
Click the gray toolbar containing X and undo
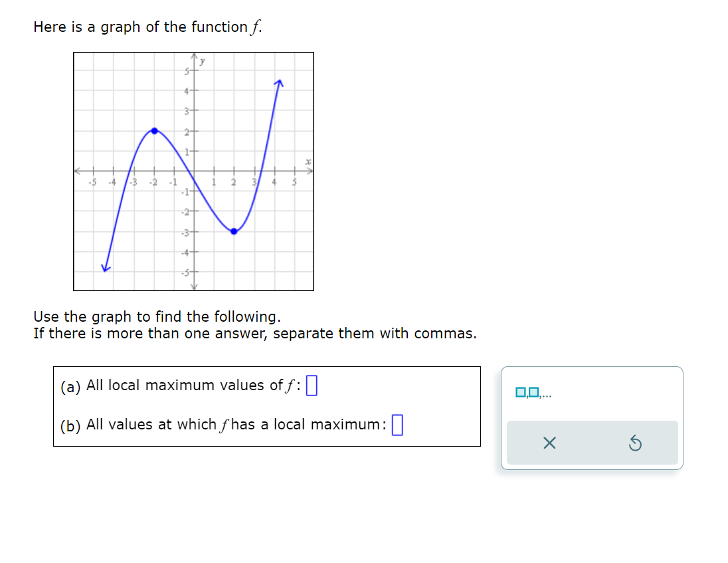[x=592, y=443]
